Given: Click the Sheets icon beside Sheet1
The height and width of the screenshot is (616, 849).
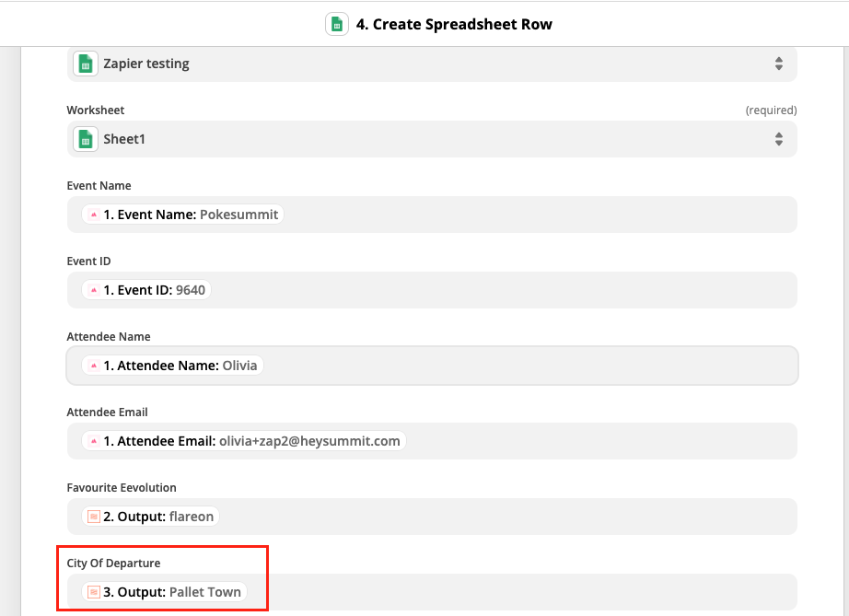Looking at the screenshot, I should (86, 139).
